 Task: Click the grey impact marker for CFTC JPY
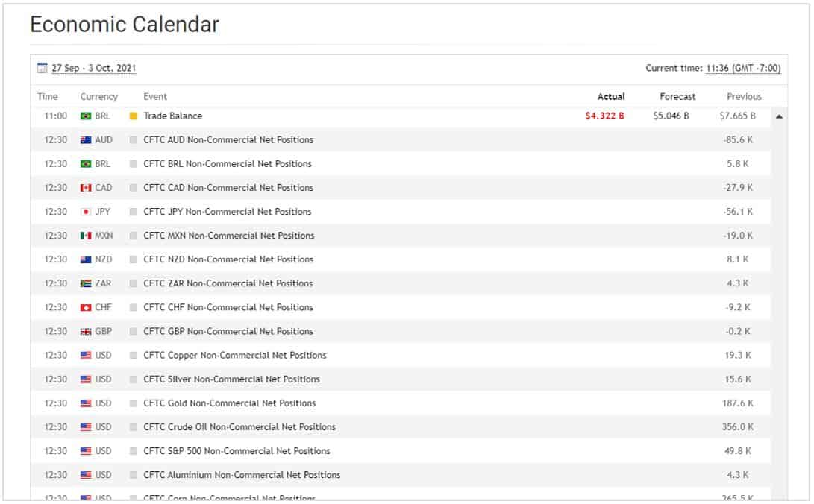[x=134, y=212]
